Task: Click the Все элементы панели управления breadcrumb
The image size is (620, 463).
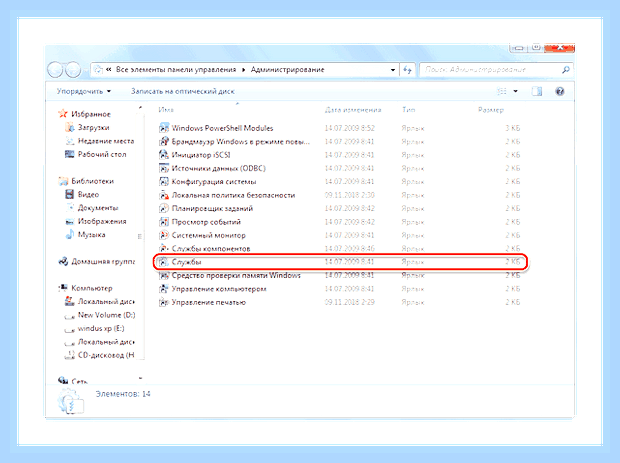Action: click(x=176, y=70)
